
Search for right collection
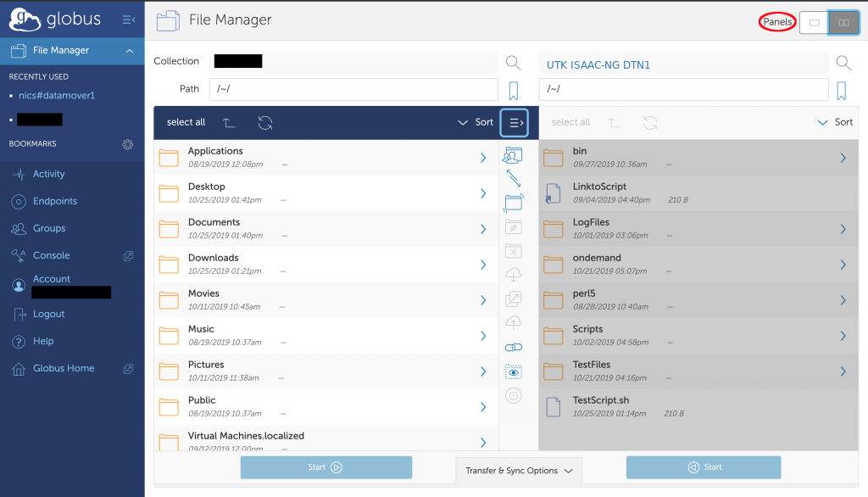click(x=843, y=63)
